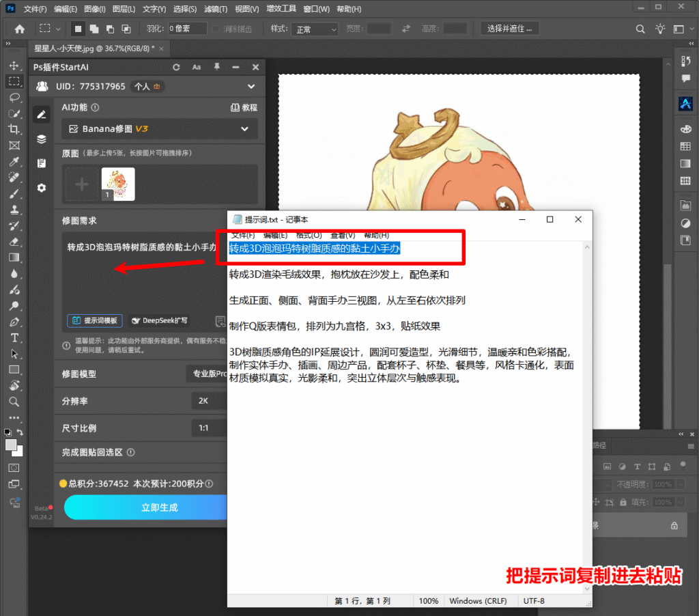699x616 pixels.
Task: Select the Lasso tool
Action: (14, 97)
